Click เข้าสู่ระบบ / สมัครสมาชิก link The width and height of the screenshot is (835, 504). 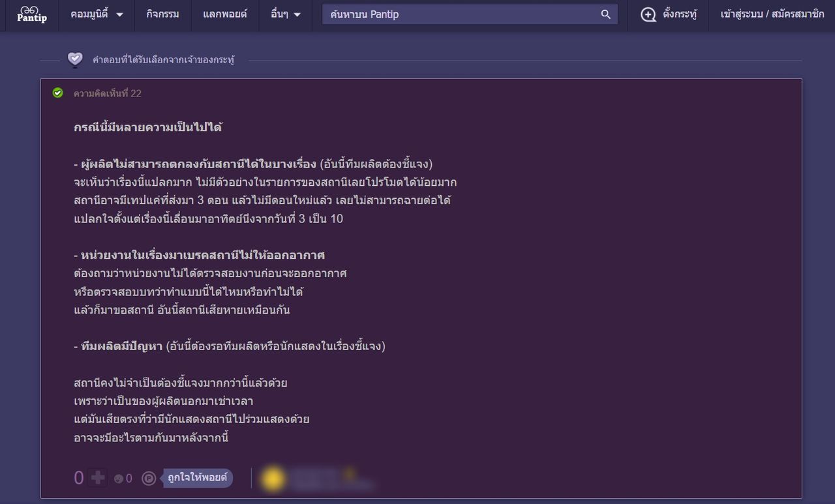(772, 14)
